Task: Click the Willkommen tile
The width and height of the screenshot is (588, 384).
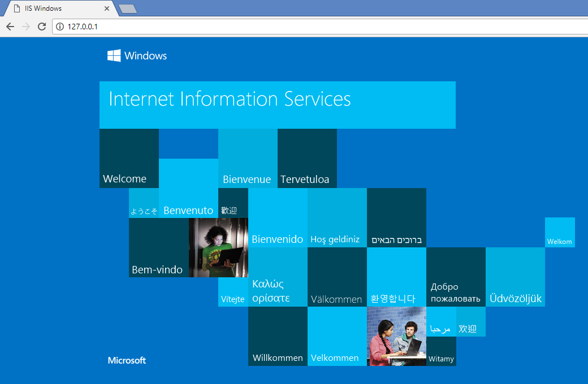Action: (x=278, y=336)
